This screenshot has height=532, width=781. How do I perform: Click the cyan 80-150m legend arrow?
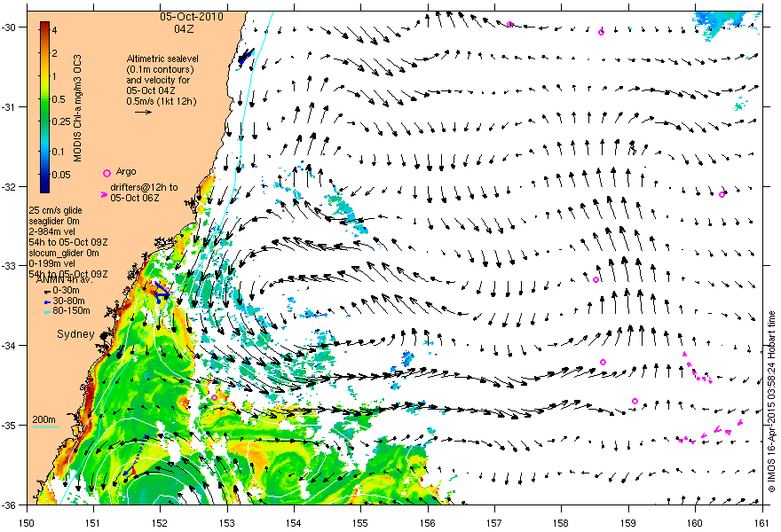coord(47,312)
